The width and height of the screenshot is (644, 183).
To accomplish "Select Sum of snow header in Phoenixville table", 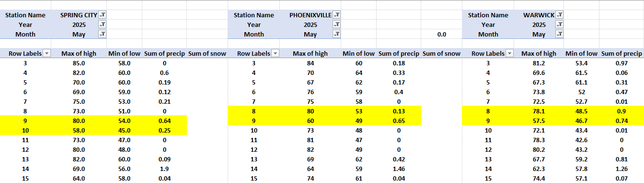I will [x=442, y=53].
